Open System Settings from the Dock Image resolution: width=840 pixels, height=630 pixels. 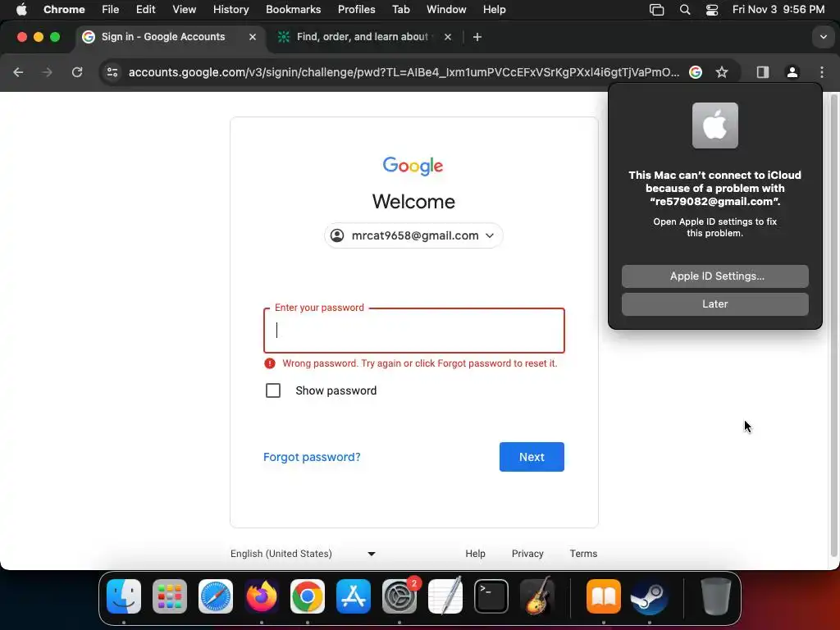click(x=399, y=596)
